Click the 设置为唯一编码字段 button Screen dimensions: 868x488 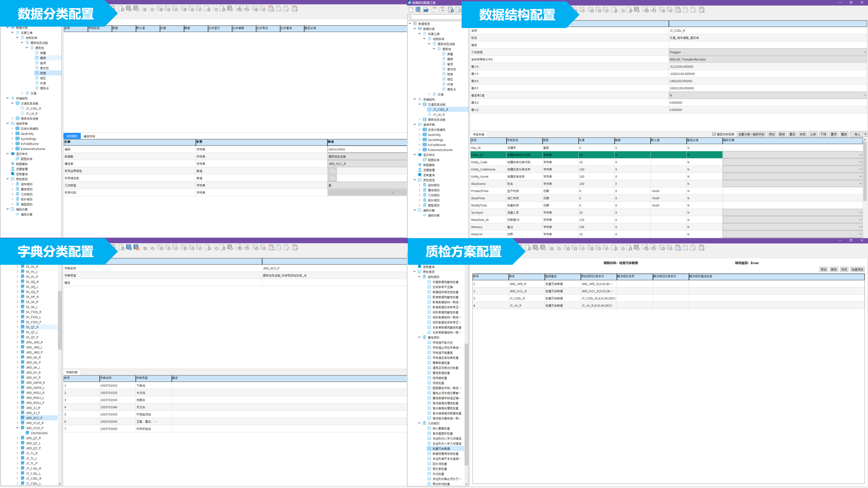point(751,134)
